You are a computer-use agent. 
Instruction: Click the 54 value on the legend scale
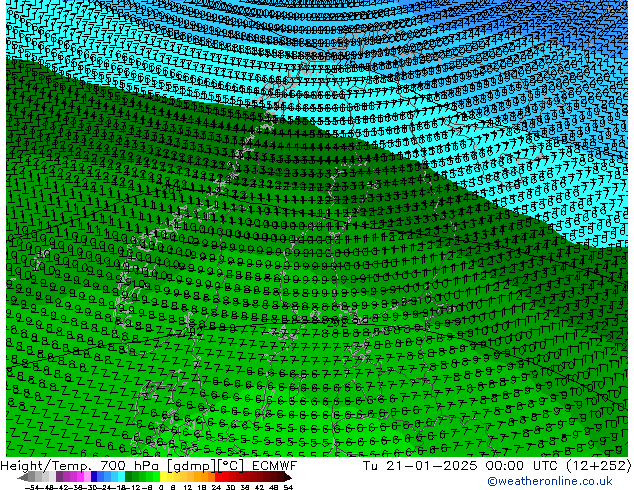click(x=288, y=487)
